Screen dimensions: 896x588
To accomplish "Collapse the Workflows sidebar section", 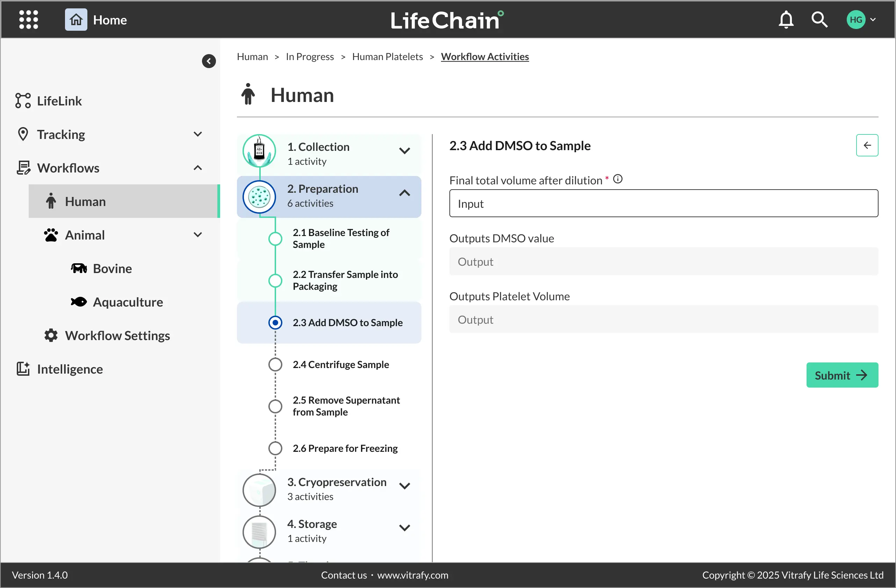I will point(198,168).
